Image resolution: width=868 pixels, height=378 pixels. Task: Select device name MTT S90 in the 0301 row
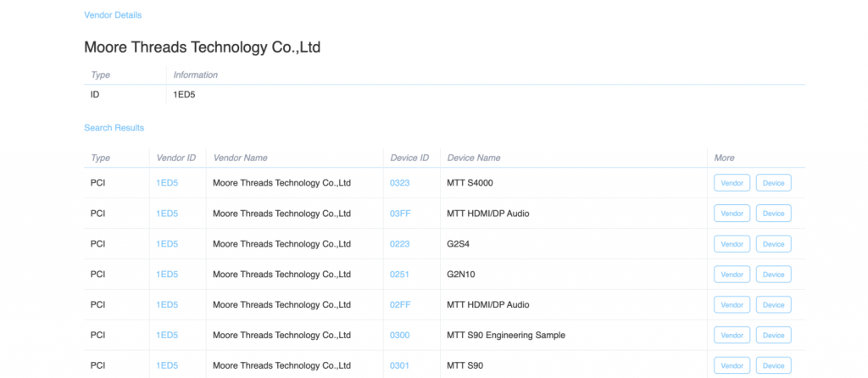coord(465,365)
